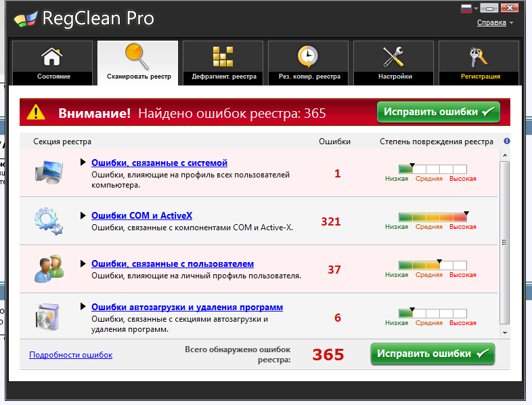The height and width of the screenshot is (405, 532).
Task: Click the Степень повреждения реестра header
Action: (437, 142)
